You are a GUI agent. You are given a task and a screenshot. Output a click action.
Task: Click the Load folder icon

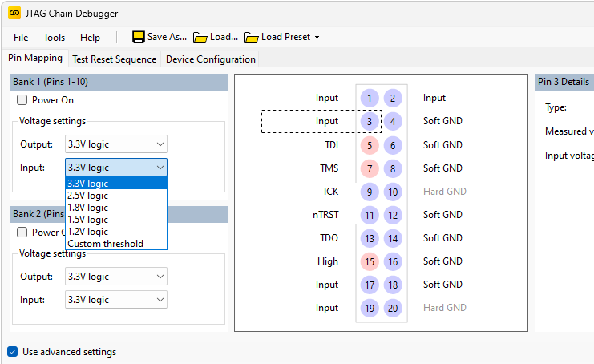[200, 37]
